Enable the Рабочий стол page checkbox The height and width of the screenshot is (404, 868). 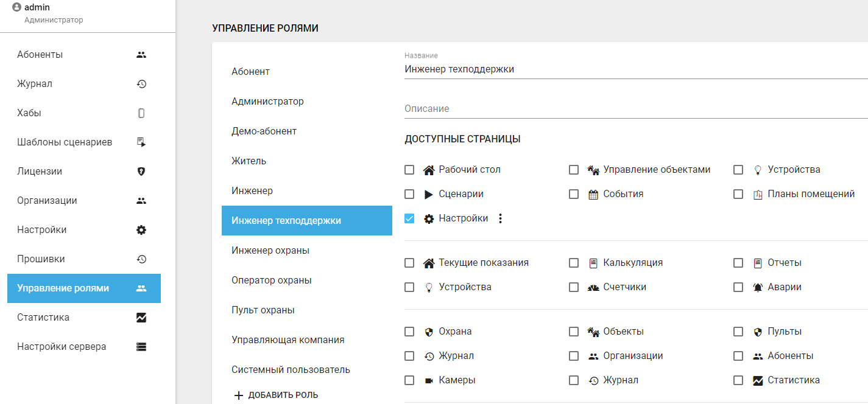pos(409,170)
